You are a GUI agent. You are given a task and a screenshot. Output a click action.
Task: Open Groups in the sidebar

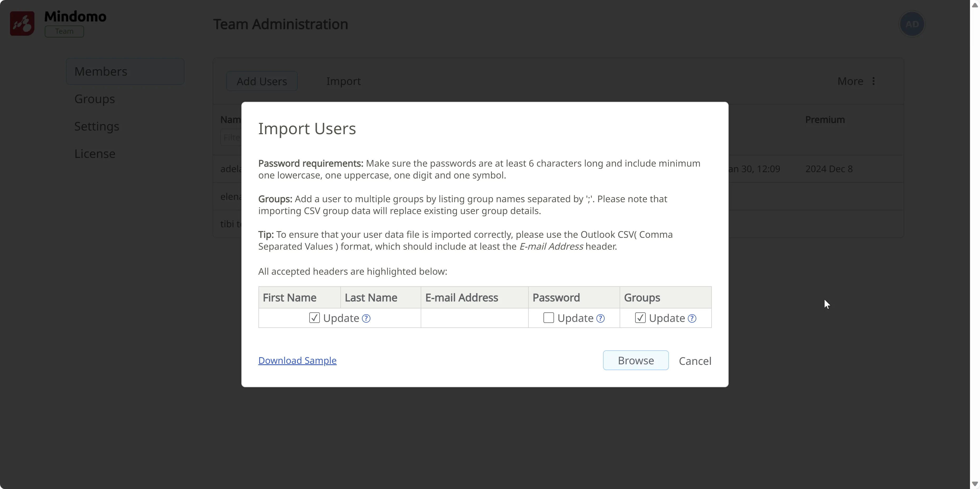(94, 99)
